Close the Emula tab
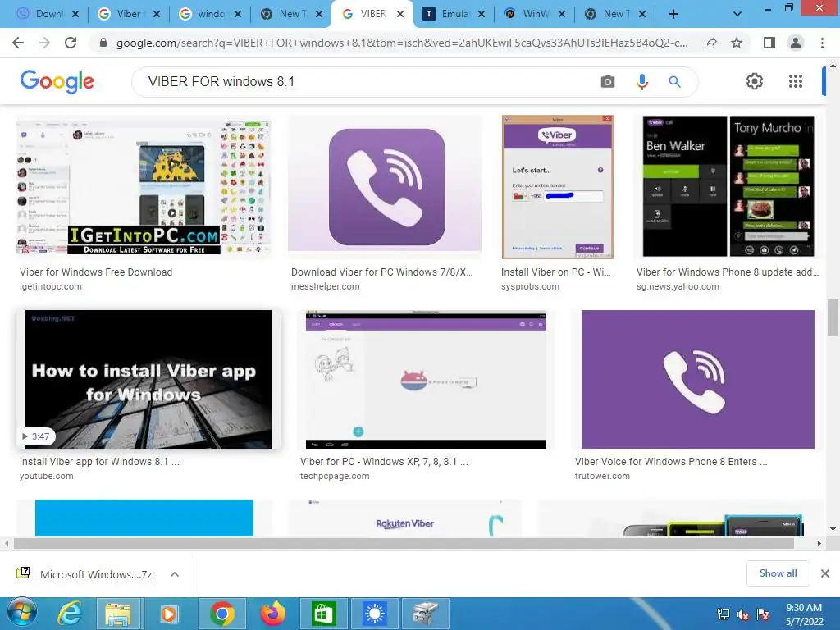This screenshot has width=840, height=630. pos(481,15)
